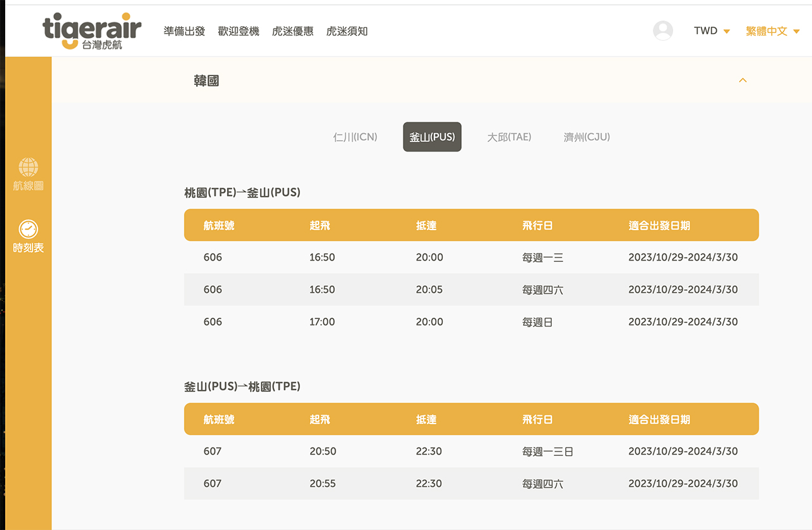
Task: Click the tigerair logo
Action: click(x=92, y=30)
